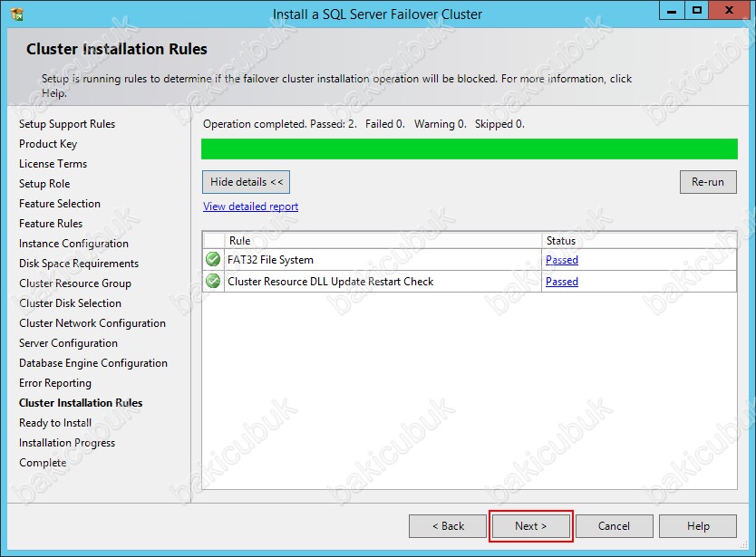Select Setup Support Rules step
Viewport: 756px width, 557px height.
coord(67,124)
